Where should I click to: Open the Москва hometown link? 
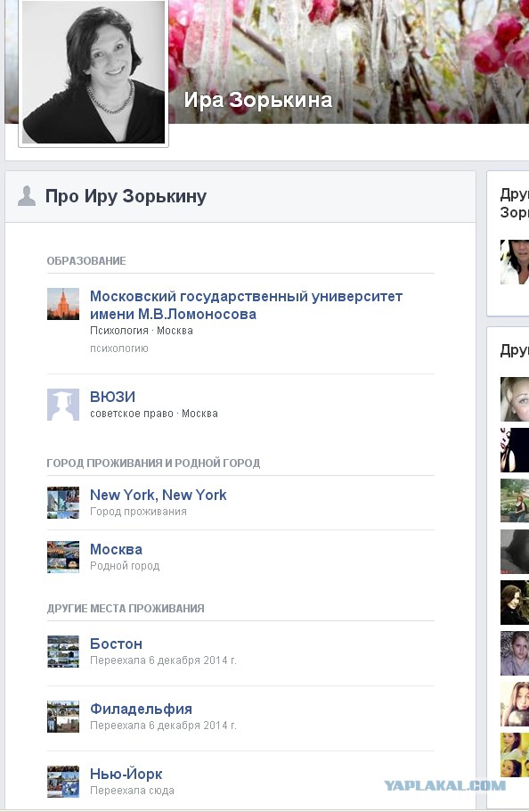coord(116,549)
